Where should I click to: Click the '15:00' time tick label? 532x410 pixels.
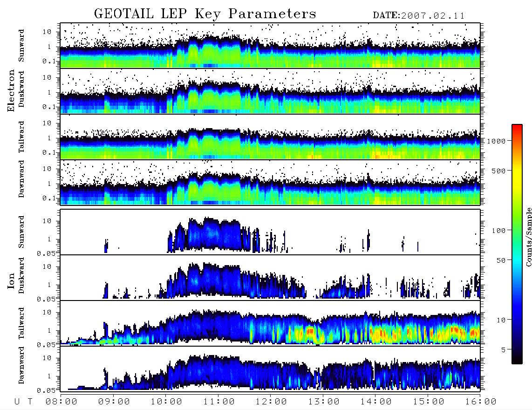coord(429,402)
